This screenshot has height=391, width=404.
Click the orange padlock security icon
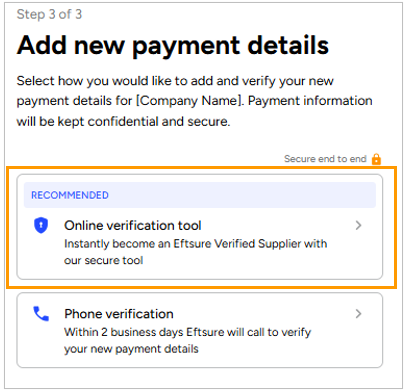tap(376, 159)
